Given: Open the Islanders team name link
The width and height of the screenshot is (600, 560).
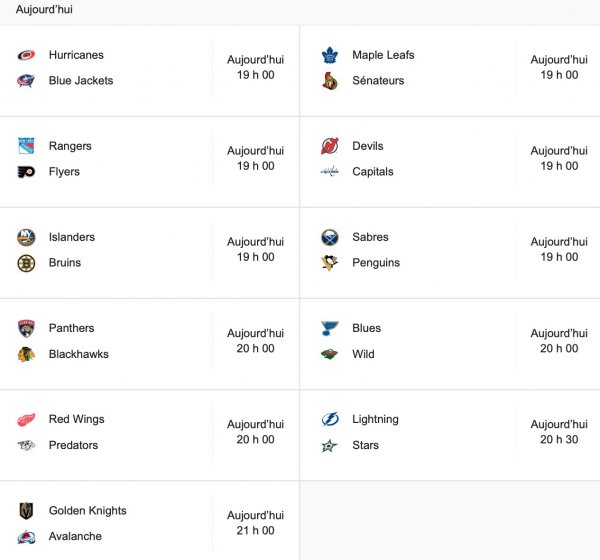Looking at the screenshot, I should point(72,237).
